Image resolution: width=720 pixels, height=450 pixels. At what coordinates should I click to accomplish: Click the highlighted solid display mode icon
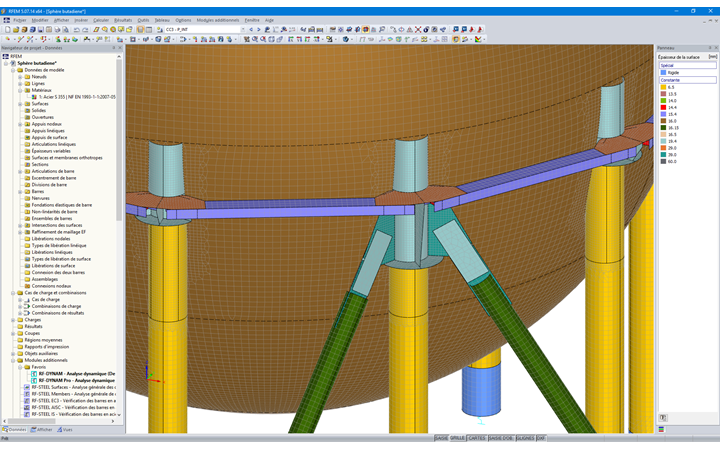[456, 39]
